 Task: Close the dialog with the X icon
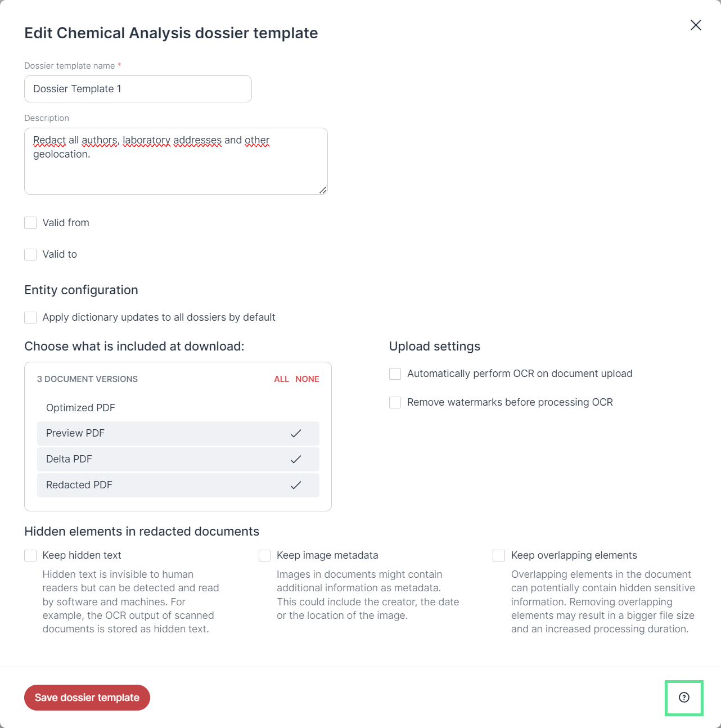[x=696, y=25]
